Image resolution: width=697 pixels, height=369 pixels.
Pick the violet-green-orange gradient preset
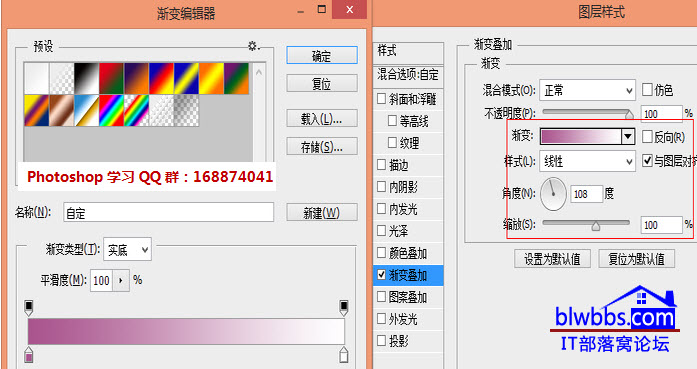tap(236, 78)
